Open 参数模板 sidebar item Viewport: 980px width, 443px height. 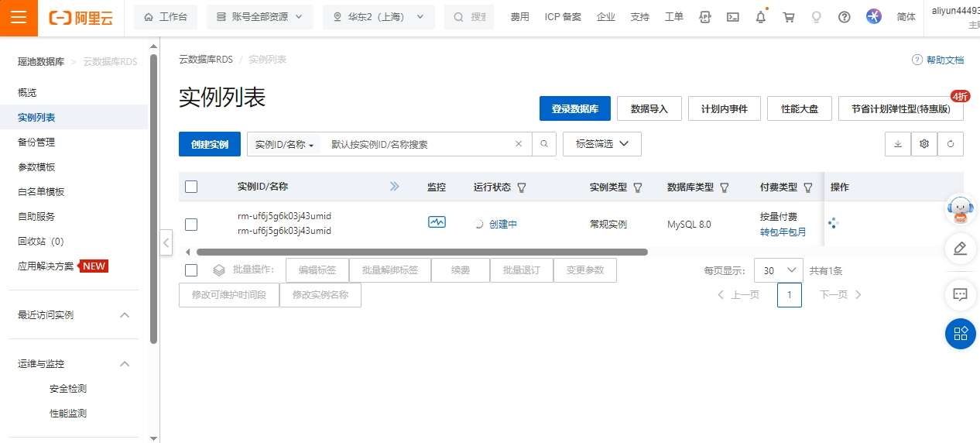pyautogui.click(x=36, y=167)
